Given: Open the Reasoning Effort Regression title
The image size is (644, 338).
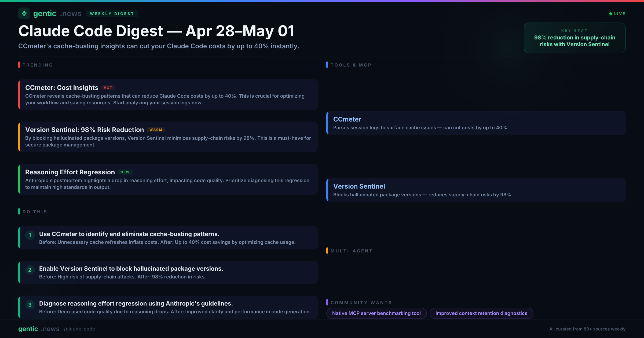Looking at the screenshot, I should [70, 172].
